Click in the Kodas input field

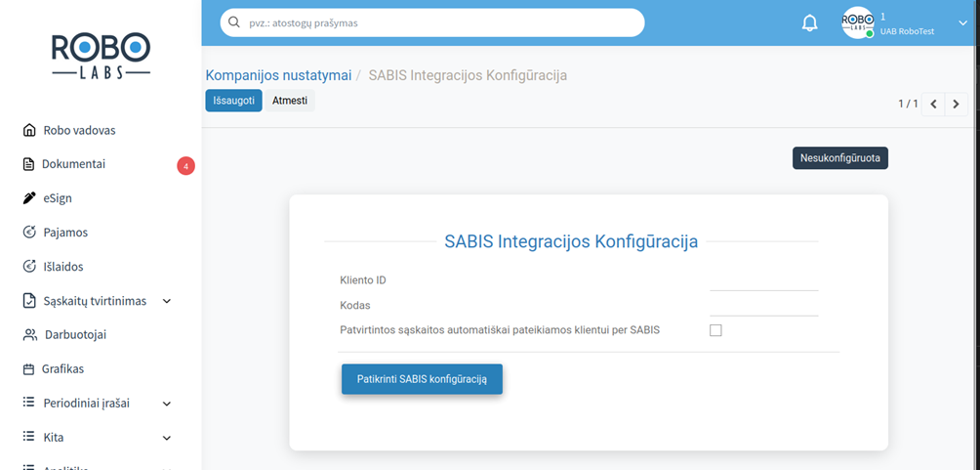pos(763,306)
